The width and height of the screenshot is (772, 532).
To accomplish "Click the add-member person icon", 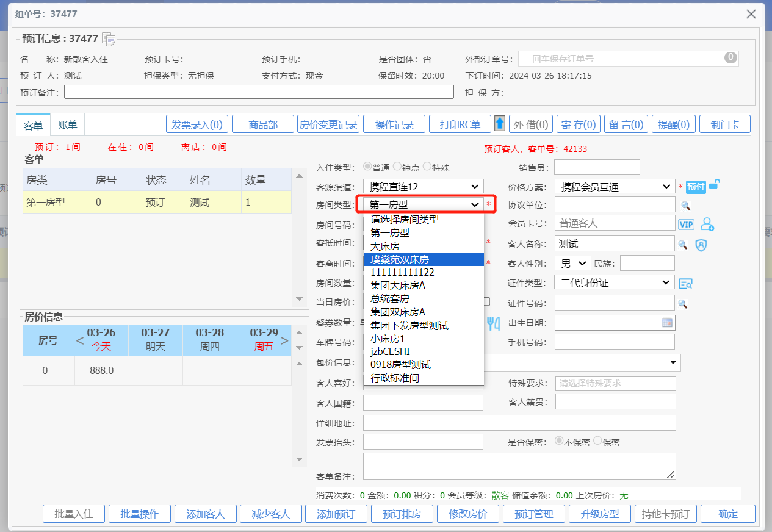I will tap(707, 224).
